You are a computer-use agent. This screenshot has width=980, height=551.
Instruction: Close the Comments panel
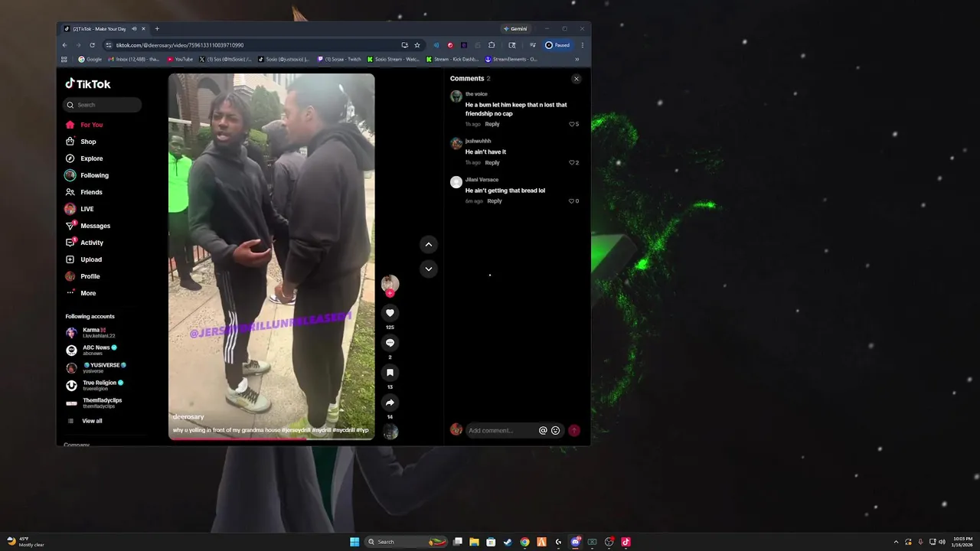coord(577,79)
